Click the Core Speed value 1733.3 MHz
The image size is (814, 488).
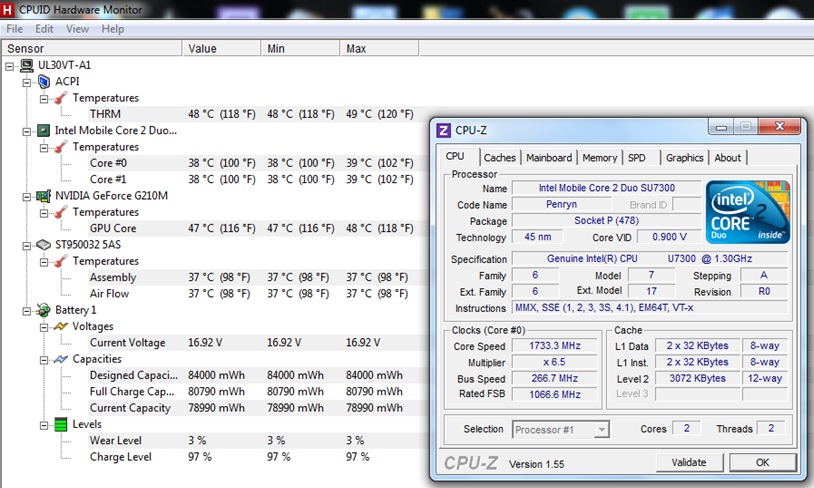click(x=554, y=346)
